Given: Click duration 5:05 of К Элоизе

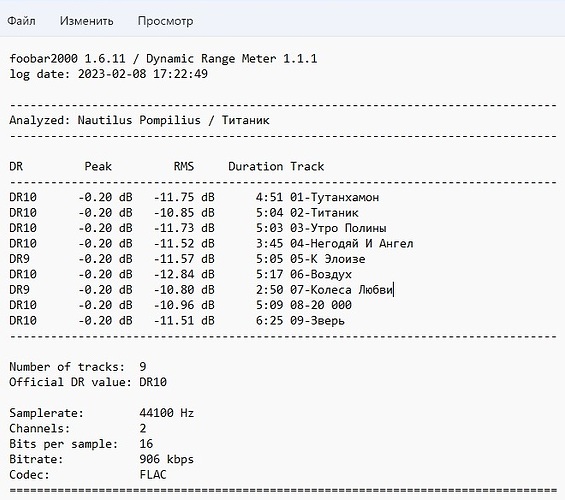Looking at the screenshot, I should (x=270, y=259).
